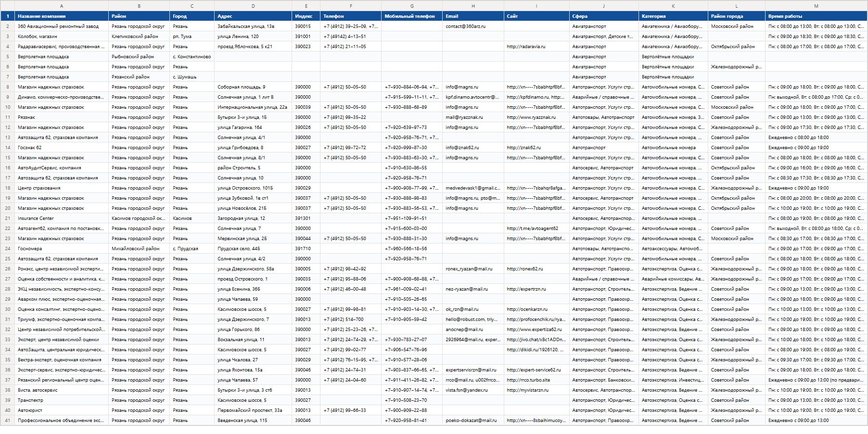Select cell 'anocnep@mail.ru'
Viewport: 868px width, 434px height.
473,330
